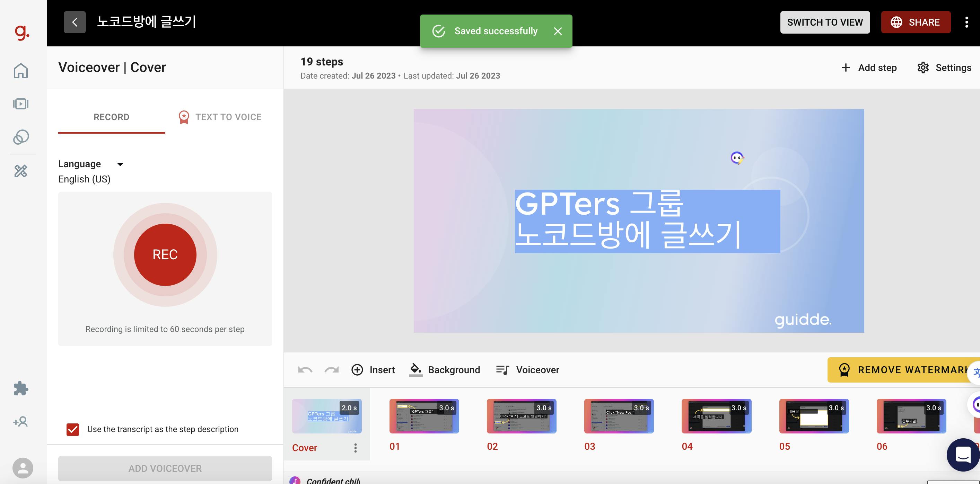Expand the Language dropdown arrow

(x=120, y=164)
